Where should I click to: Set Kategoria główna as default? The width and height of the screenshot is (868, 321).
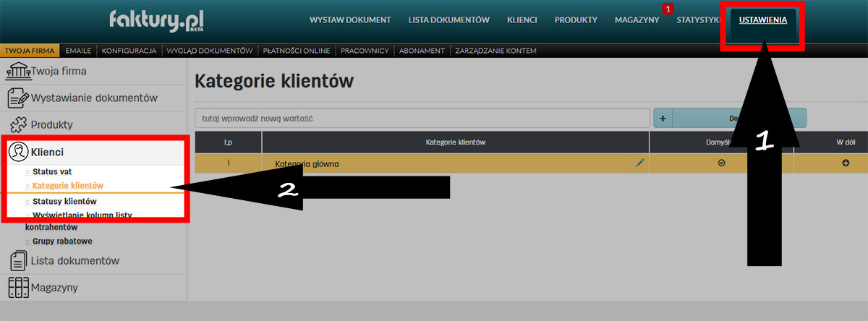point(721,163)
